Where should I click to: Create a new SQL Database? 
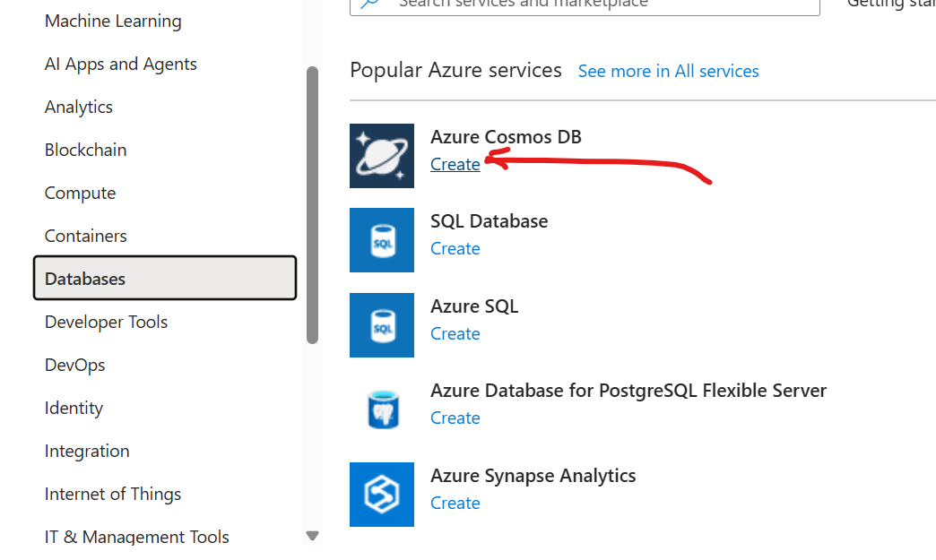click(x=455, y=249)
